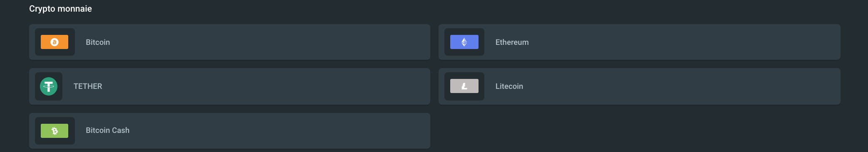The height and width of the screenshot is (152, 868).
Task: Choose the Bitcoin Cash payment card
Action: click(x=230, y=131)
